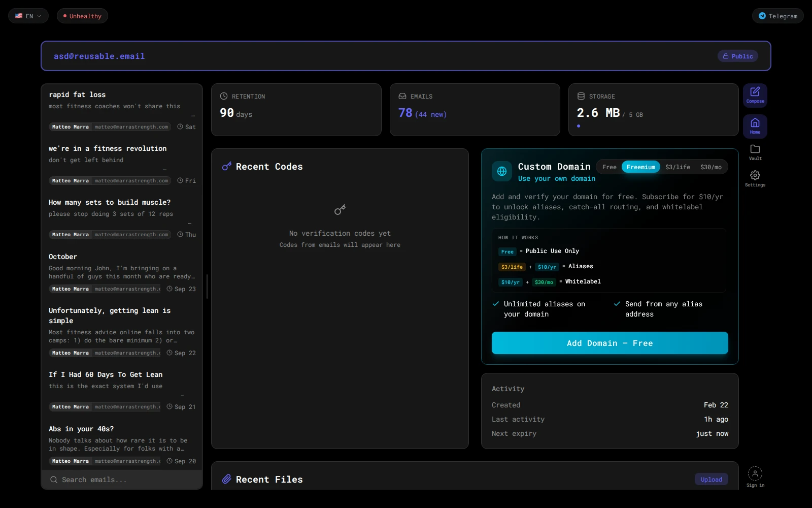Select the $30/mo pricing tab
Screen dimensions: 812x508
(x=710, y=167)
